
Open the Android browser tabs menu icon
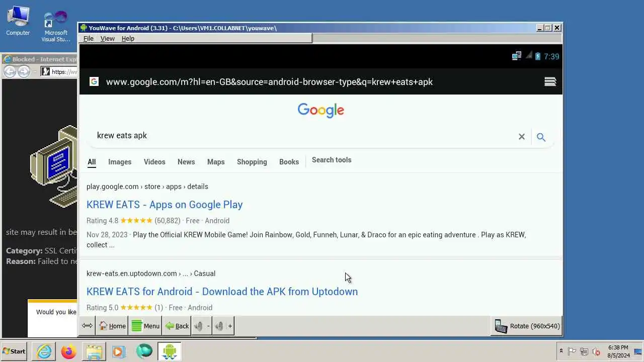pyautogui.click(x=550, y=82)
